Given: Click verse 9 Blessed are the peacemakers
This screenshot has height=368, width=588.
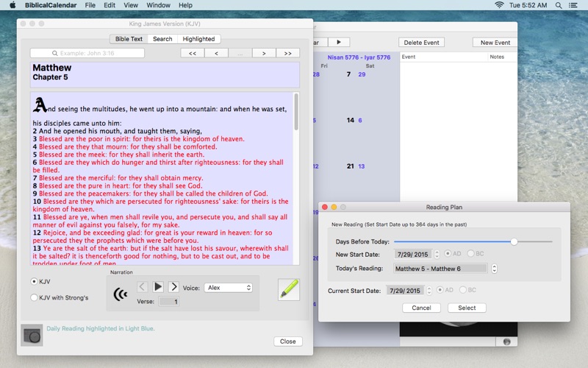Looking at the screenshot, I should coord(150,194).
